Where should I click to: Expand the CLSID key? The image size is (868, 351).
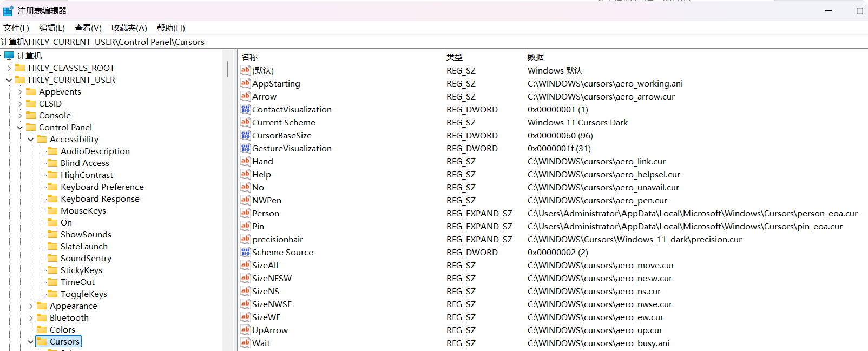point(20,104)
